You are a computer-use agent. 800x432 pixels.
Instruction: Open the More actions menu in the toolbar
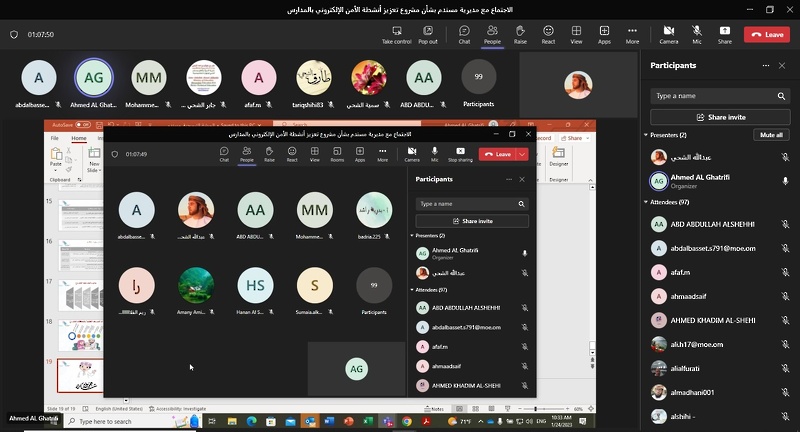tap(632, 33)
